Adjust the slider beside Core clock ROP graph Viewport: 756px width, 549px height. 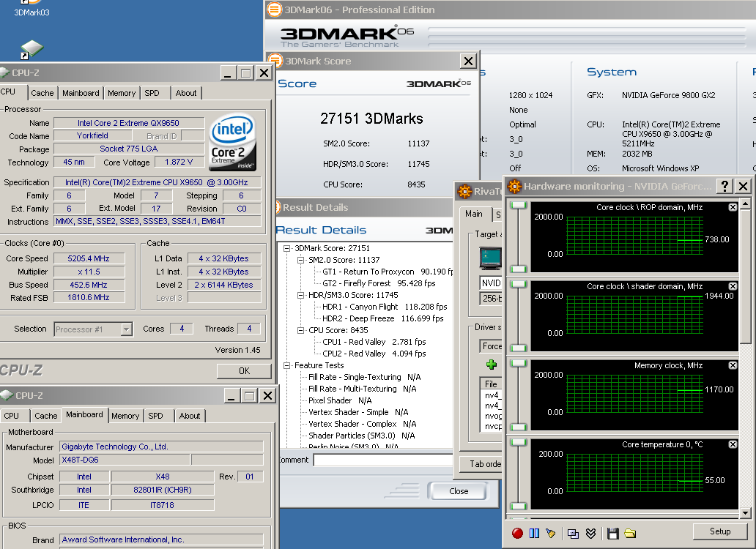point(519,237)
